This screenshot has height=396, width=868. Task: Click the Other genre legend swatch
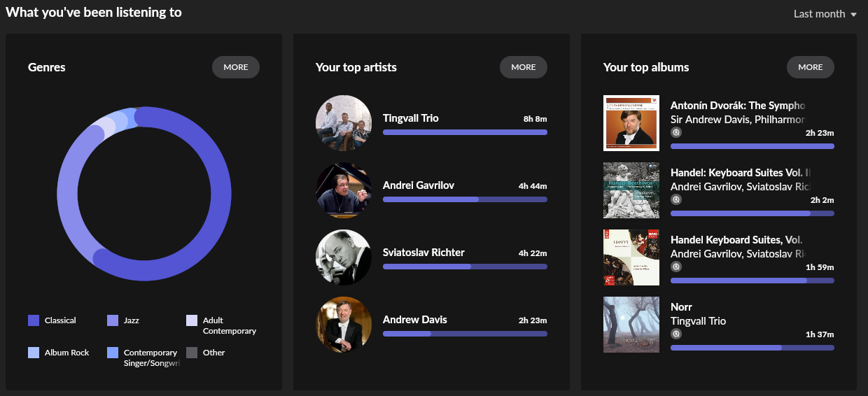point(192,353)
